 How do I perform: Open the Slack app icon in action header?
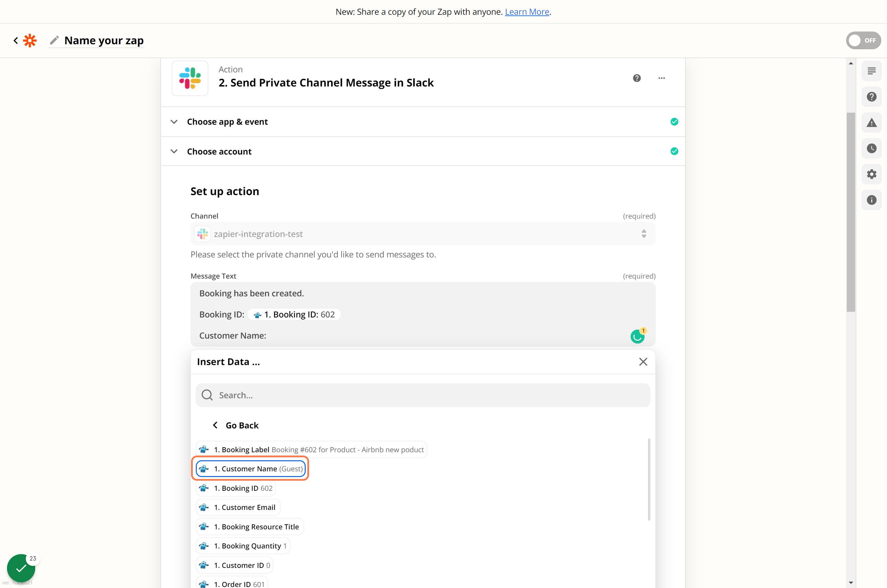(x=190, y=78)
